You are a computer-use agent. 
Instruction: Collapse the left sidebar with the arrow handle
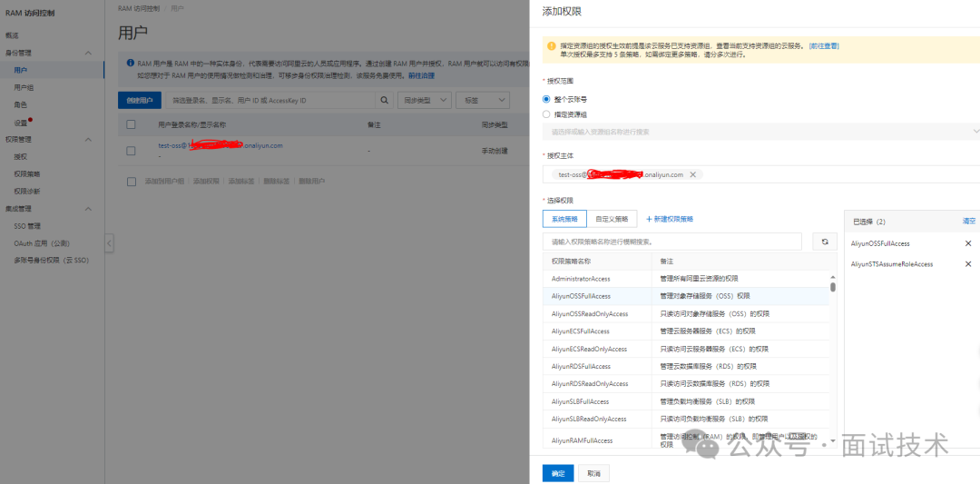[109, 242]
